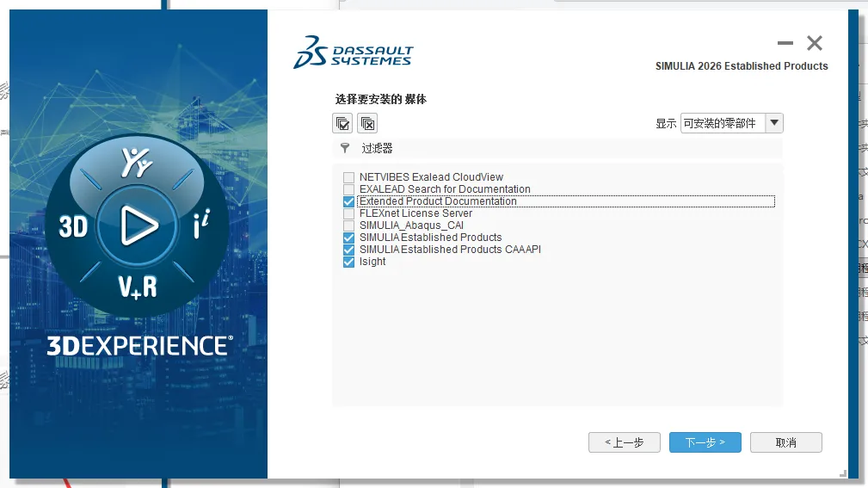The height and width of the screenshot is (488, 868).
Task: Click the filter funnel icon
Action: pos(345,148)
